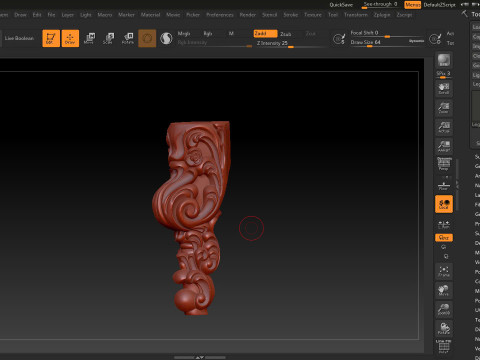480x360 pixels.
Task: Open the Stencil menu
Action: point(269,15)
